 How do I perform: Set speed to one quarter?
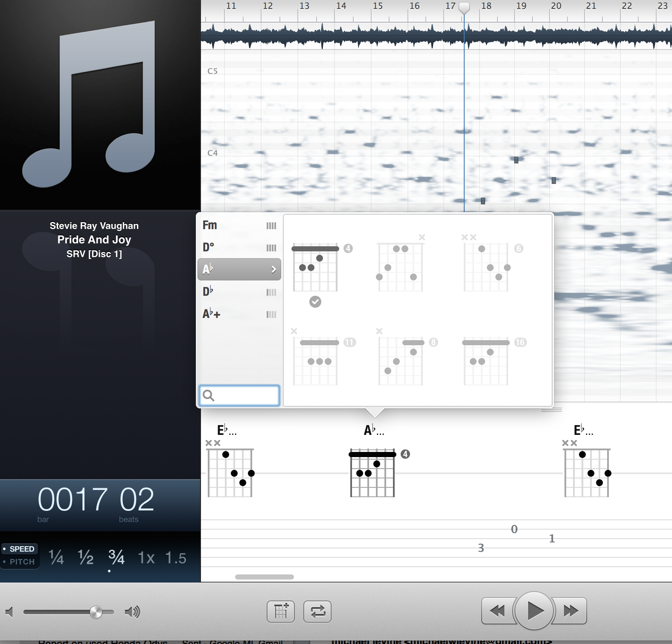coord(56,557)
